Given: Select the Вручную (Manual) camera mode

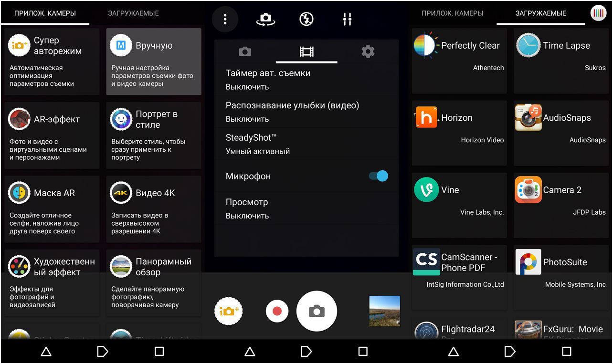Looking at the screenshot, I should tap(153, 62).
